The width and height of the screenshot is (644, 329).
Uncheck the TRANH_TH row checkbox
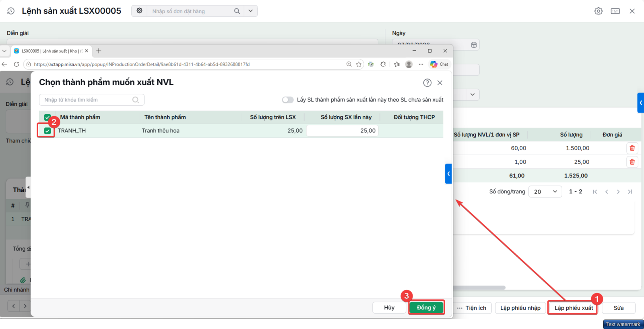[x=47, y=131]
